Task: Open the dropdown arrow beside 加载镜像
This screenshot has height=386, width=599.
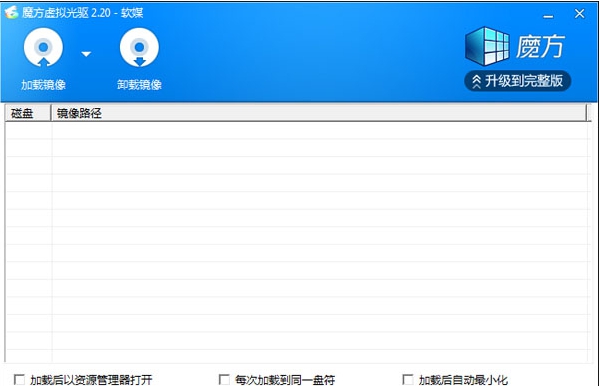Action: click(86, 54)
